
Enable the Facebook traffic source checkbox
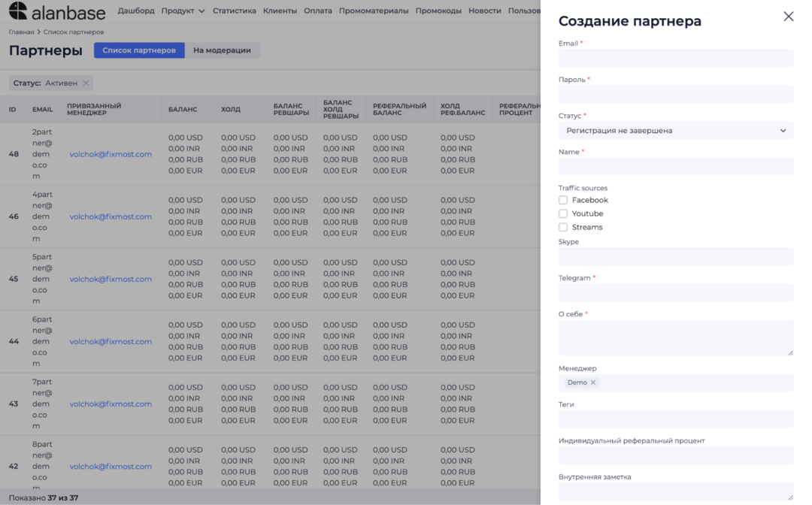tap(563, 200)
